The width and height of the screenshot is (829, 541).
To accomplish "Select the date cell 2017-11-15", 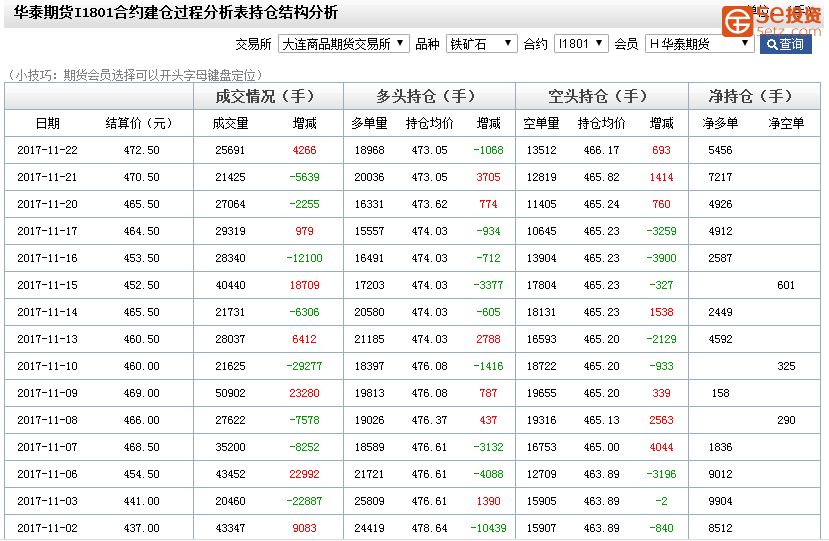I will coord(47,285).
